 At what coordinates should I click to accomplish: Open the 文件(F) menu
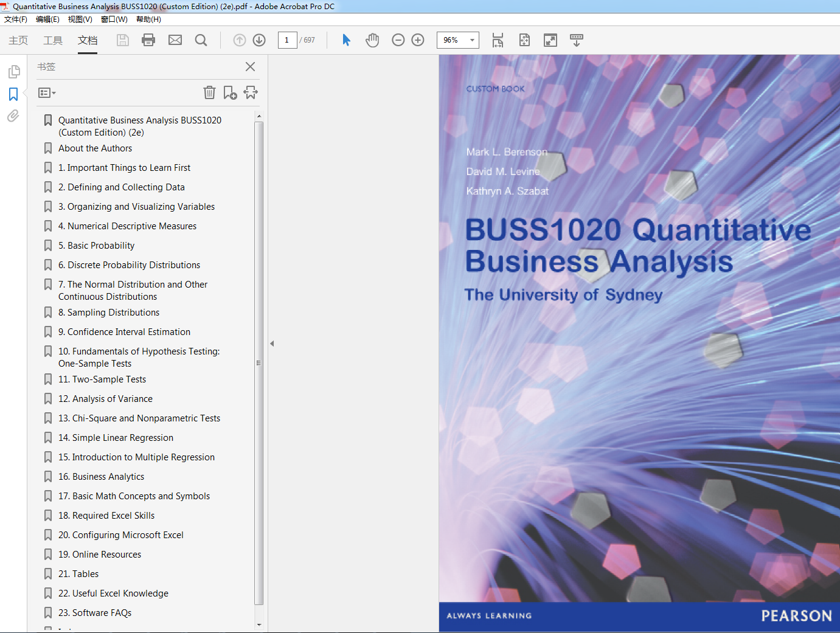tap(16, 19)
